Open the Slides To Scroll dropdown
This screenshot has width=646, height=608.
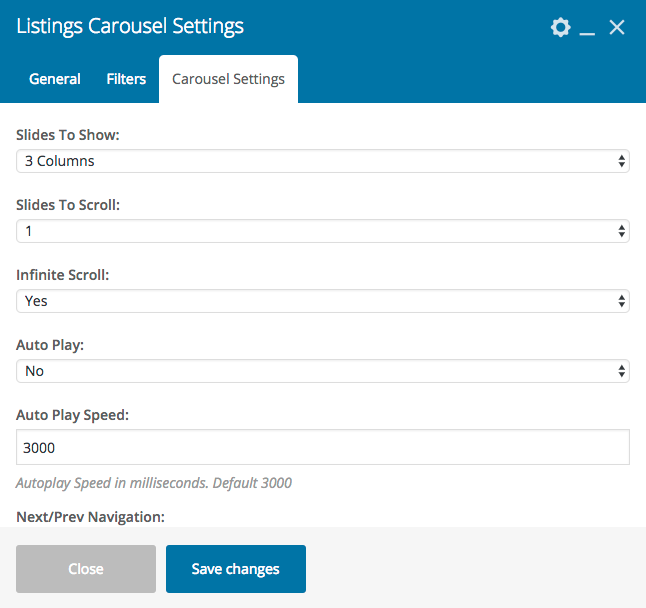pyautogui.click(x=323, y=231)
